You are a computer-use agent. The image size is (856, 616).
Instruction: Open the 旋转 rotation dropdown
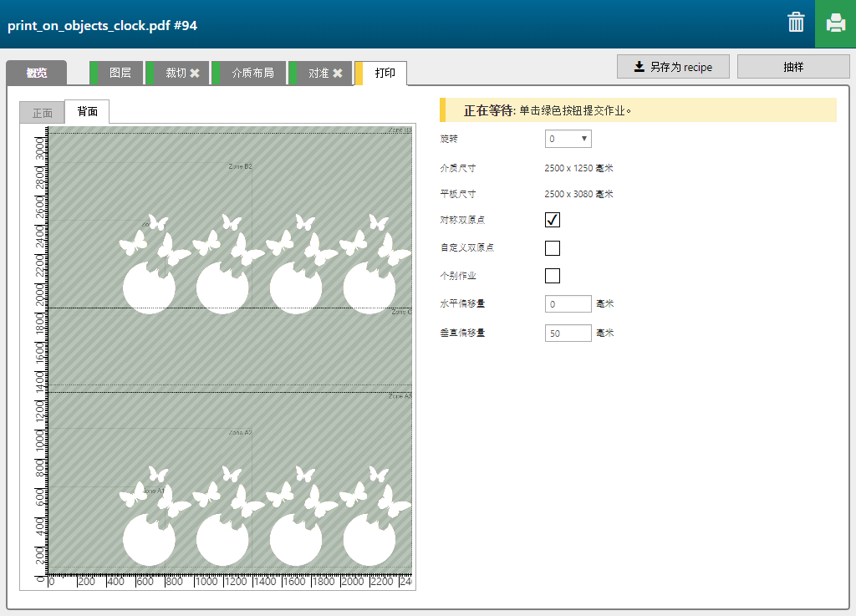(x=568, y=139)
